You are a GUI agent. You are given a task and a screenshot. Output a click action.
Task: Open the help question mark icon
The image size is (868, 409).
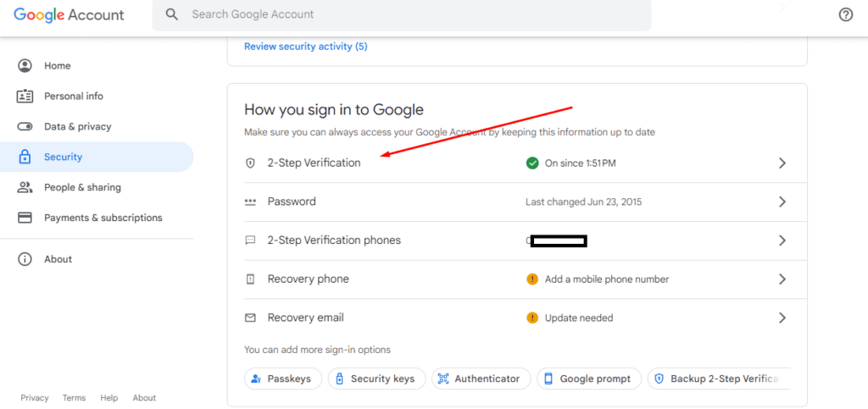click(x=845, y=15)
